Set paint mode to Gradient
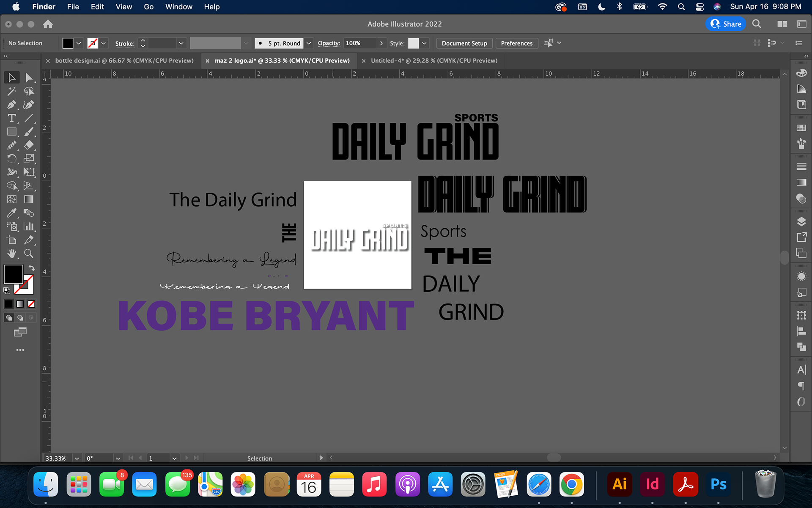The image size is (812, 508). point(20,304)
